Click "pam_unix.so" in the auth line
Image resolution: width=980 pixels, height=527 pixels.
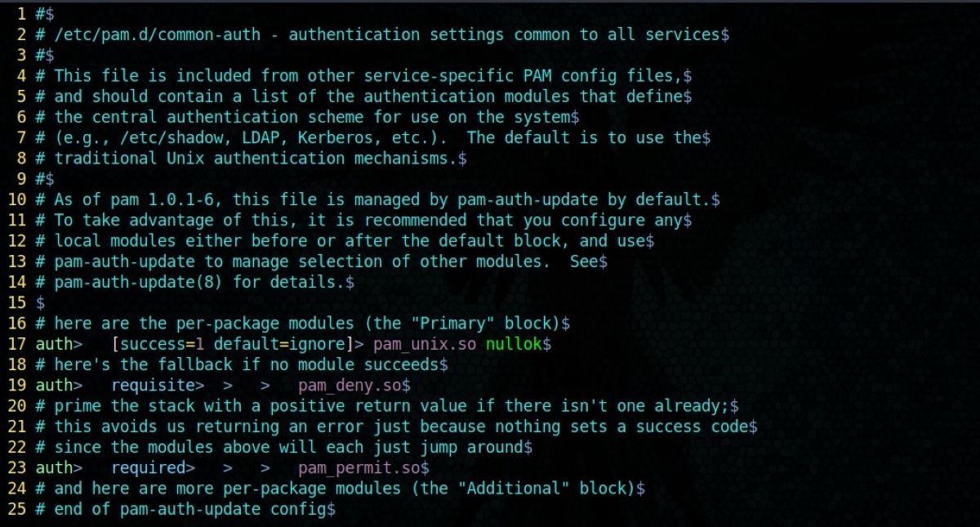coord(425,344)
